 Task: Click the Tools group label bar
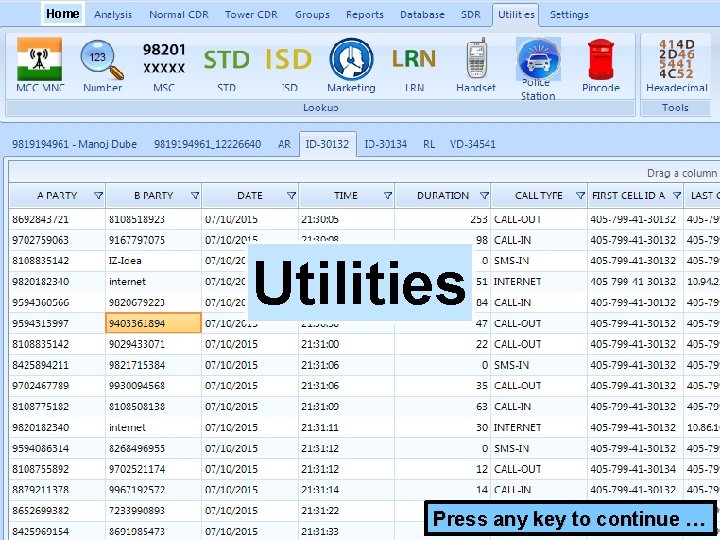pyautogui.click(x=675, y=108)
